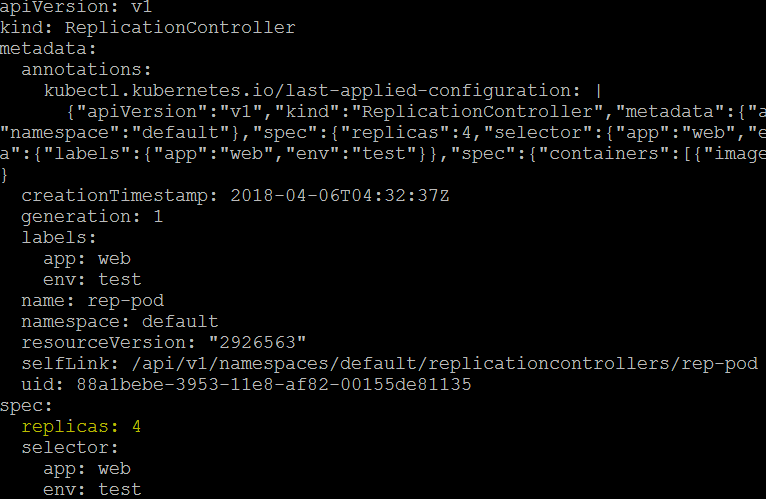Screen dimensions: 766x499
Task: Click the annotations: key
Action: point(86,69)
